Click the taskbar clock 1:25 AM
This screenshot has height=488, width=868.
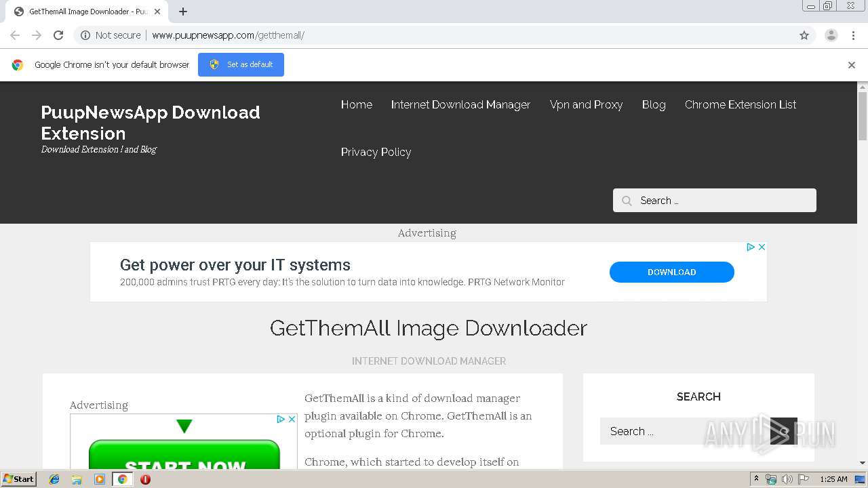pyautogui.click(x=833, y=479)
